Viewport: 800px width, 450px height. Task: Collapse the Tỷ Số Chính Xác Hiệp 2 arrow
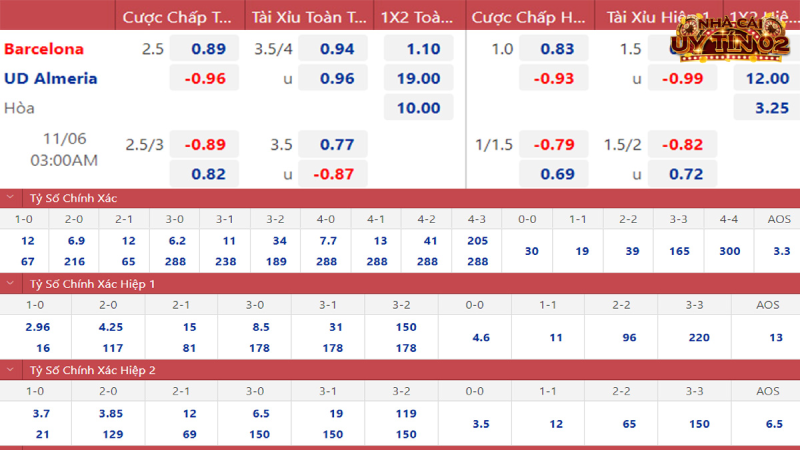tap(11, 370)
